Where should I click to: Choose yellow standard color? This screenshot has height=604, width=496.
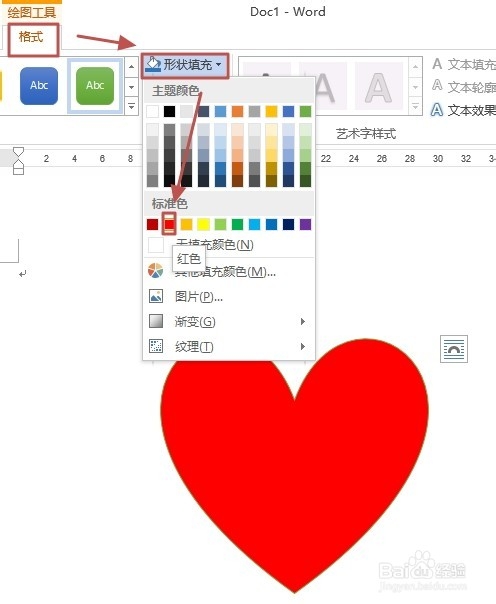[203, 224]
